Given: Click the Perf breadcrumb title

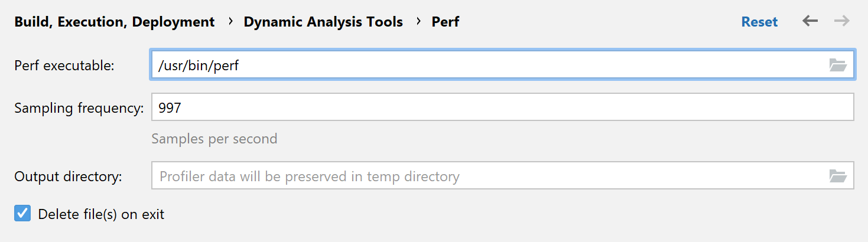Looking at the screenshot, I should (446, 22).
